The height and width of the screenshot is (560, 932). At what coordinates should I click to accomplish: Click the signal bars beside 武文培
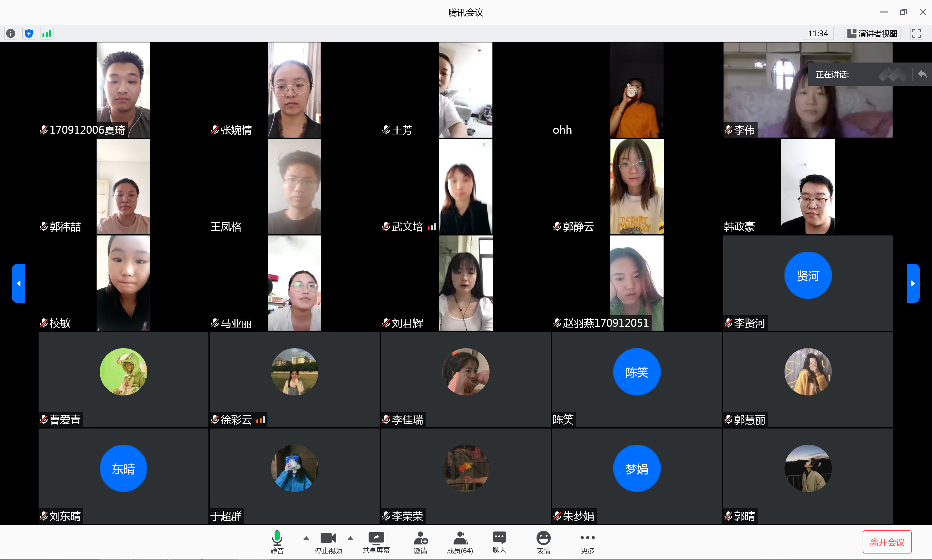[431, 227]
